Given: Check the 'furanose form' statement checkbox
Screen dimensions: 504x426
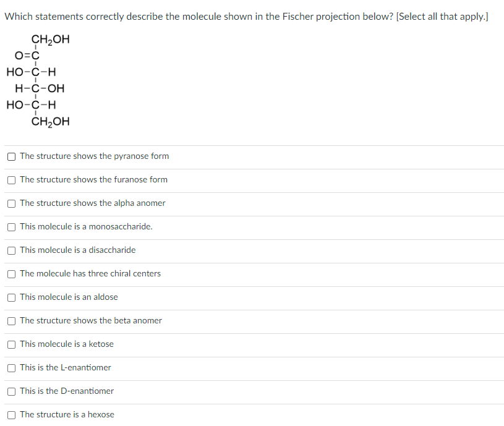Looking at the screenshot, I should 11,180.
